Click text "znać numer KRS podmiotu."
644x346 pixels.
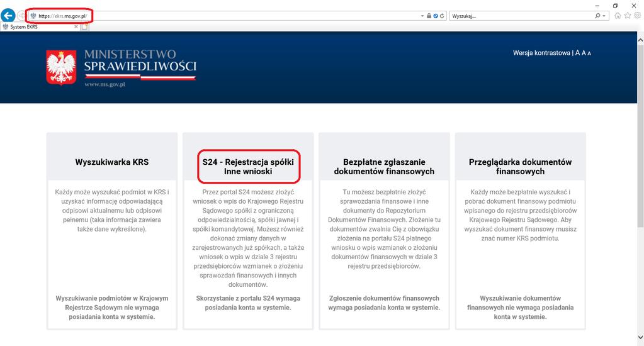click(520, 238)
